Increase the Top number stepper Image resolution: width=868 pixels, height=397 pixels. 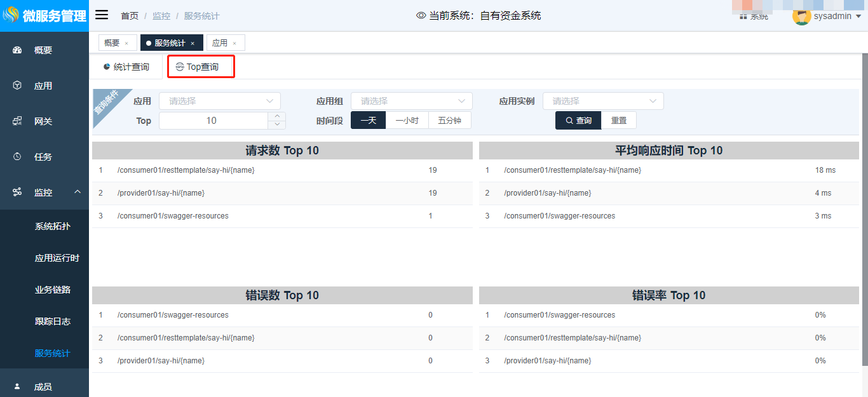point(277,116)
